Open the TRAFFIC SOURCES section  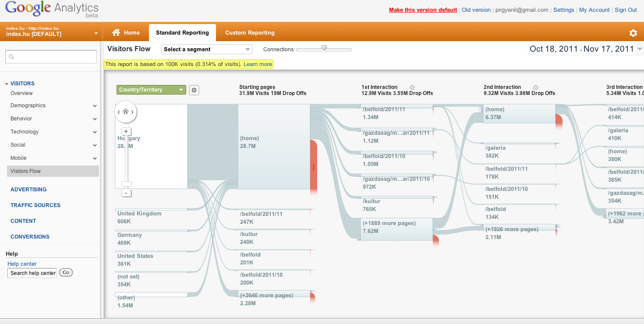(x=35, y=205)
